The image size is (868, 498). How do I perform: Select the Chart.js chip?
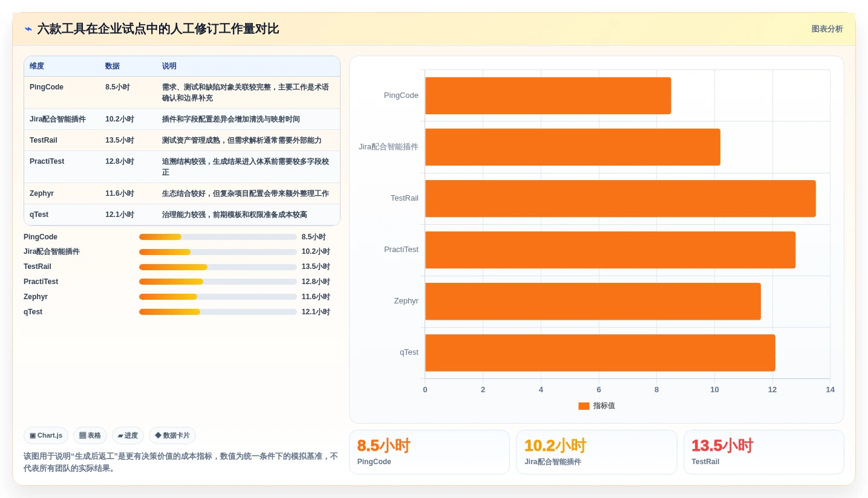[46, 436]
